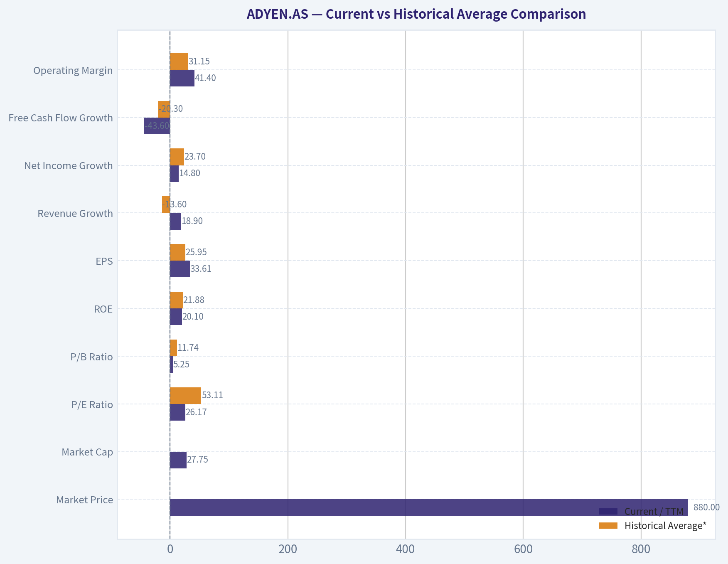Select the 53.11 historical P/E value
Image resolution: width=728 pixels, height=564 pixels.
pyautogui.click(x=212, y=395)
